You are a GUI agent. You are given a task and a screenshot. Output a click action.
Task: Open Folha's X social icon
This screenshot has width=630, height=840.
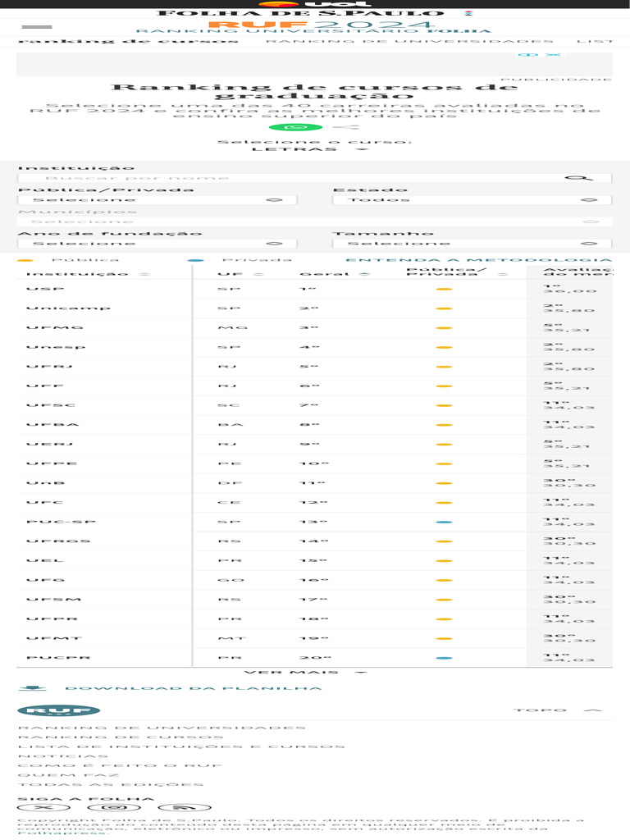(44, 807)
